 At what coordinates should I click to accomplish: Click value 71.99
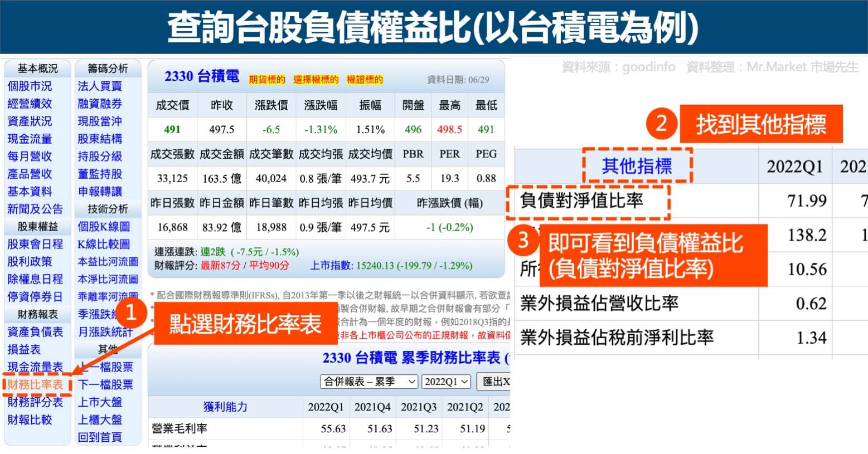point(807,201)
